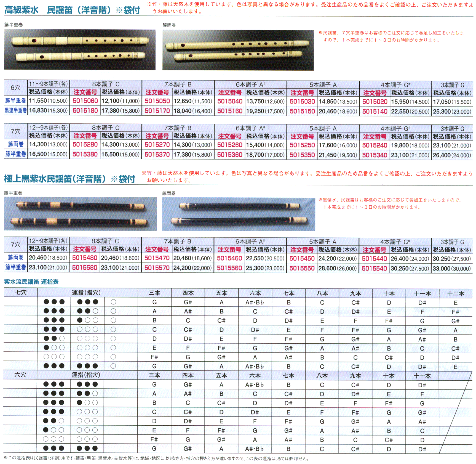476x464 pixels.
Task: Click the red note beginning ※黒紫水、民謡笛
Action: pyautogui.click(x=390, y=203)
